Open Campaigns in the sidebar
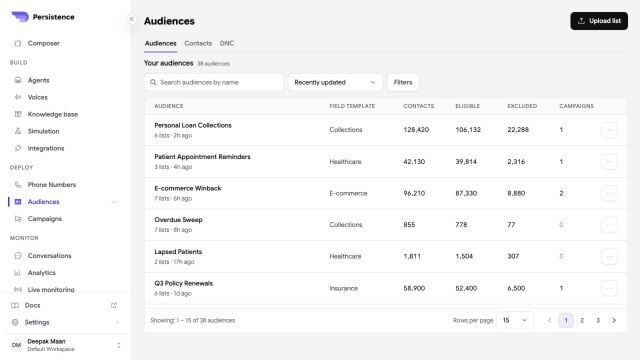Viewport: 640px width, 360px height. coord(44,219)
